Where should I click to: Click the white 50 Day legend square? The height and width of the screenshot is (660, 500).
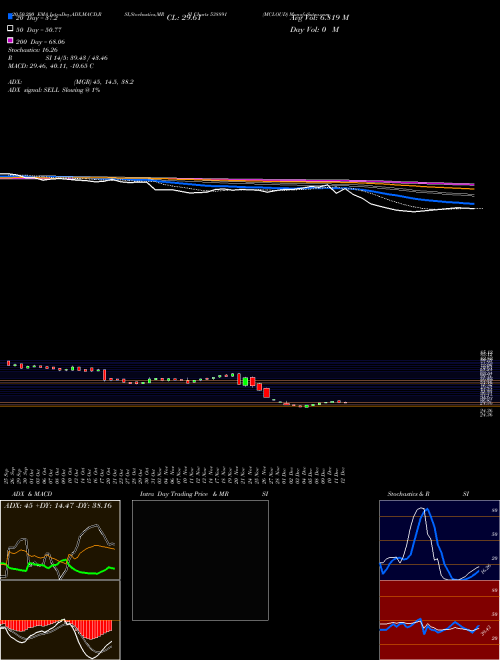click(x=10, y=29)
